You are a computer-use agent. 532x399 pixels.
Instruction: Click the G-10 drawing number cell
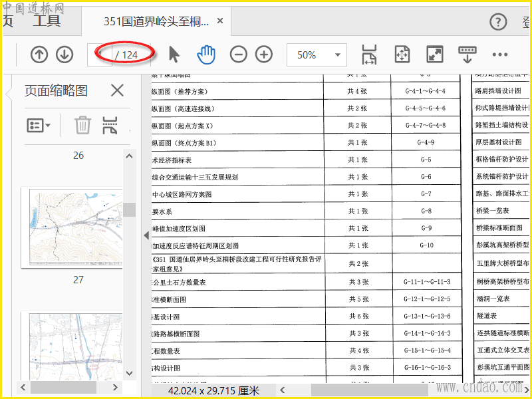426,245
